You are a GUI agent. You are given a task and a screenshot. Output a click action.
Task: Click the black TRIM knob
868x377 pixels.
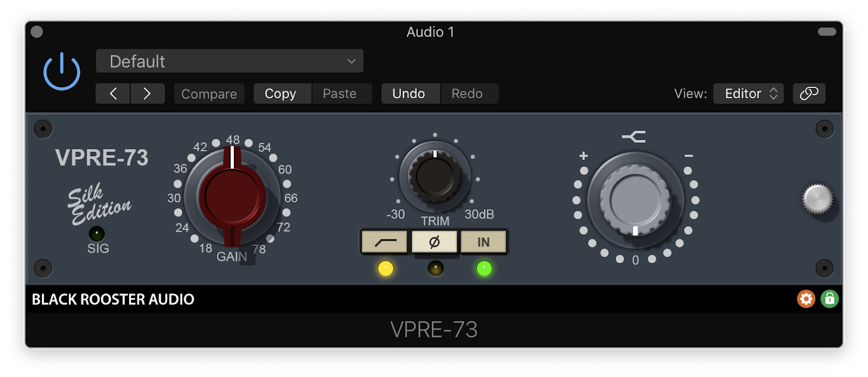(x=435, y=177)
